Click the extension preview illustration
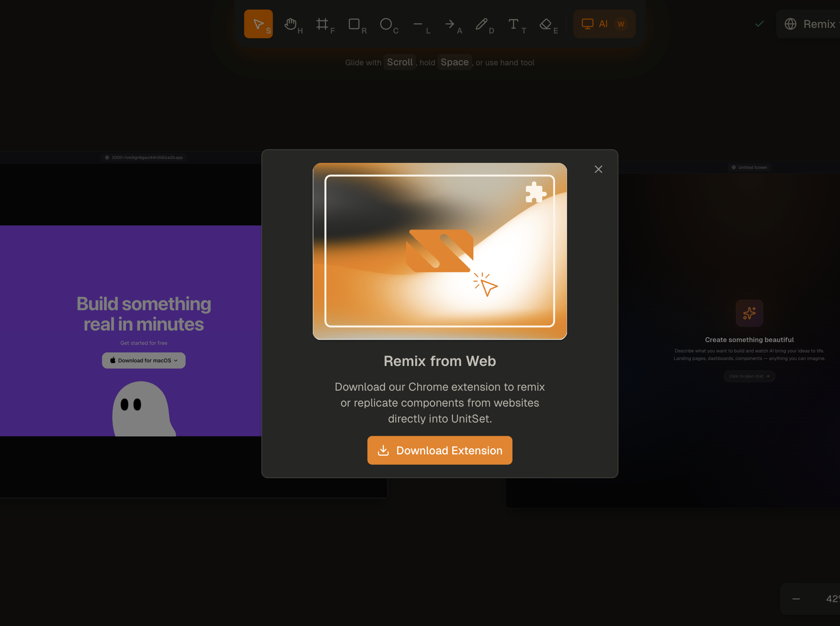Image resolution: width=840 pixels, height=626 pixels. point(440,251)
